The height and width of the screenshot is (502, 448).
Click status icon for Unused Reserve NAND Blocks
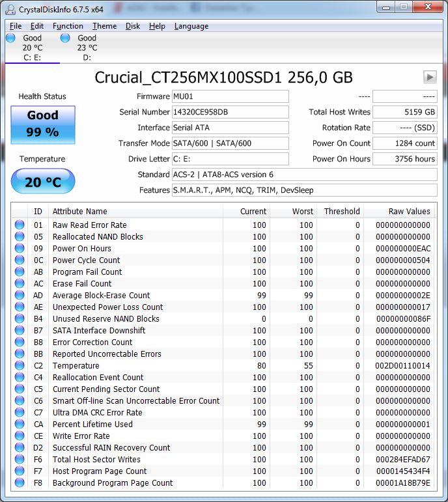[20, 318]
